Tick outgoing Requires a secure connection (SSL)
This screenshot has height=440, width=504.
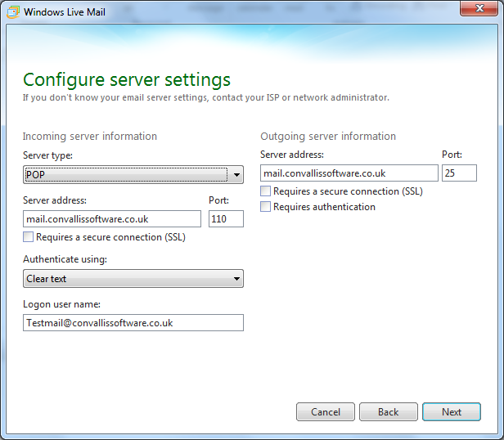pyautogui.click(x=265, y=191)
